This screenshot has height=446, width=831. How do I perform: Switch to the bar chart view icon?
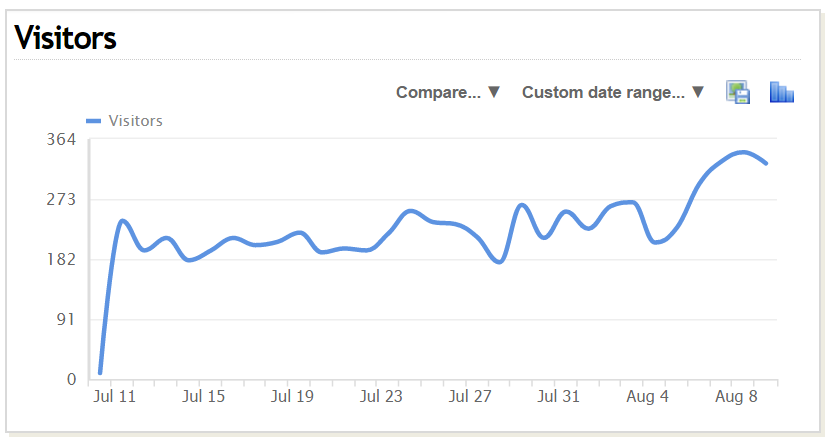[781, 93]
